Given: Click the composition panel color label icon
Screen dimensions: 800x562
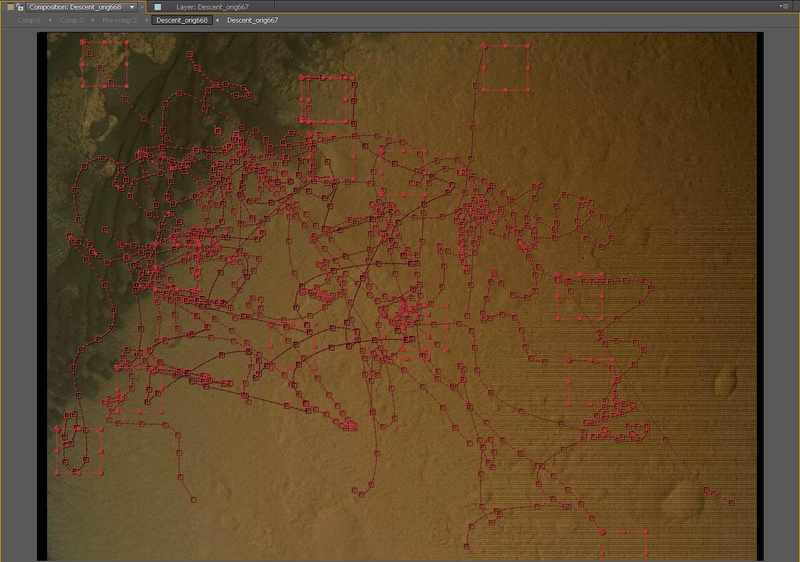Looking at the screenshot, I should [x=10, y=7].
